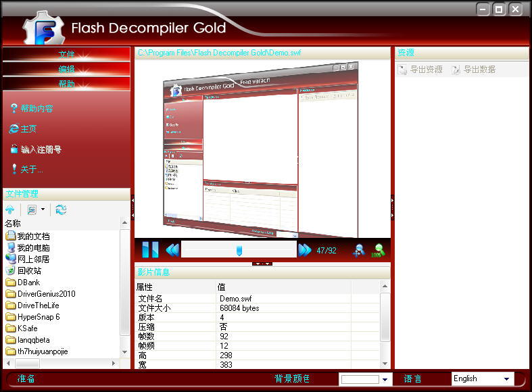Select the KSafe folder
This screenshot has height=392, width=532.
[22, 328]
